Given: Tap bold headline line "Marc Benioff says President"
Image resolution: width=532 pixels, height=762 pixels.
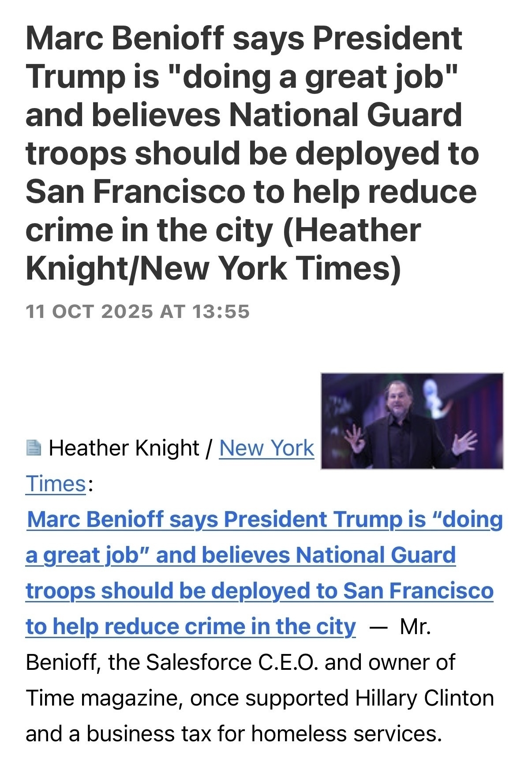Looking at the screenshot, I should (244, 39).
